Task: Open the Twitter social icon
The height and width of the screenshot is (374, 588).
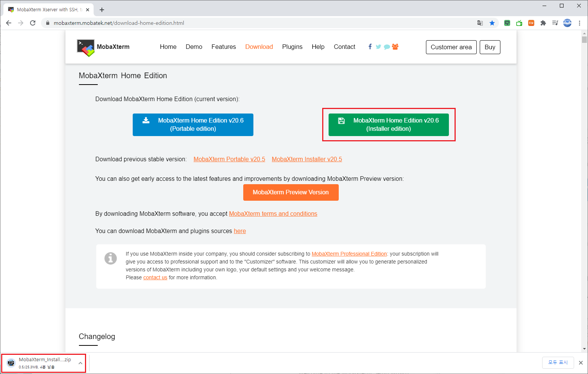Action: [378, 47]
